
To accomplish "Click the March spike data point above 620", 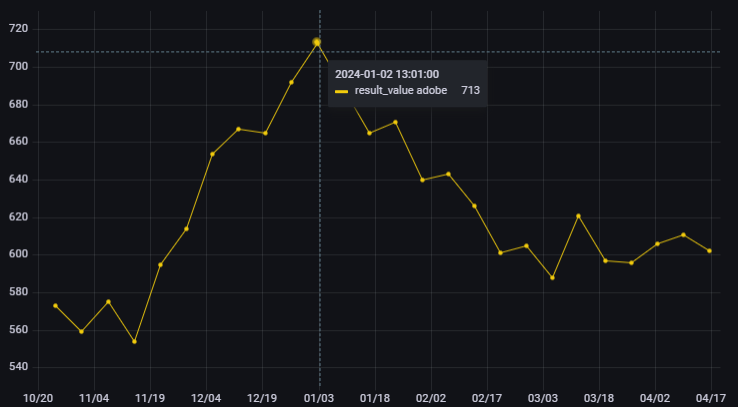I will click(578, 216).
